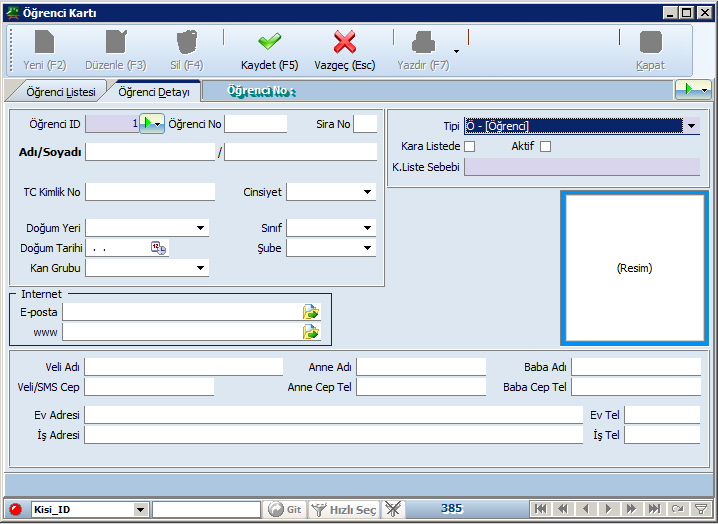
Task: Toggle the Kara Listede checkbox
Action: coord(469,146)
